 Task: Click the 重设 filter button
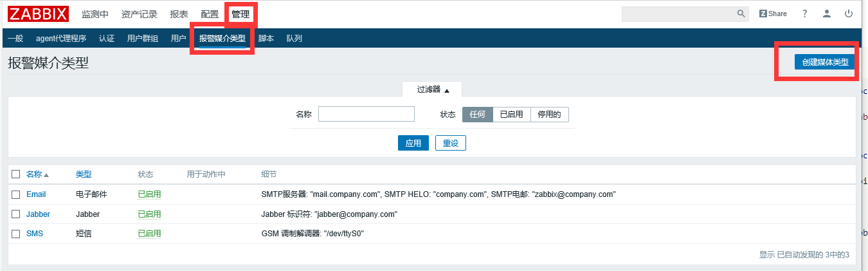pyautogui.click(x=451, y=143)
